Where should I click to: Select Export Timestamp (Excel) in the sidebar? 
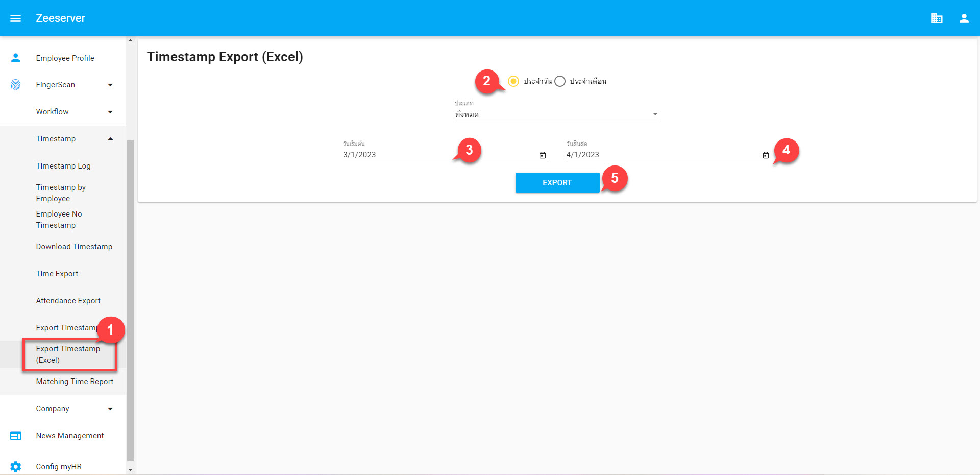coord(68,354)
